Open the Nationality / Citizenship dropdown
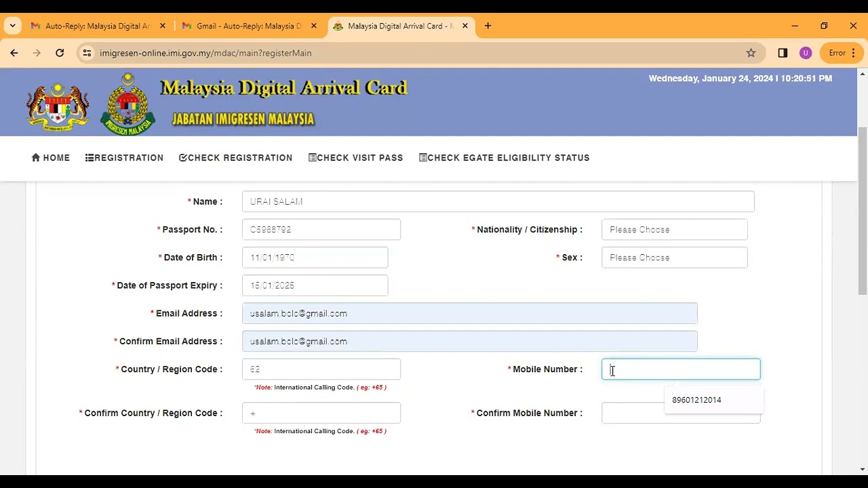Viewport: 868px width, 488px height. coord(674,230)
